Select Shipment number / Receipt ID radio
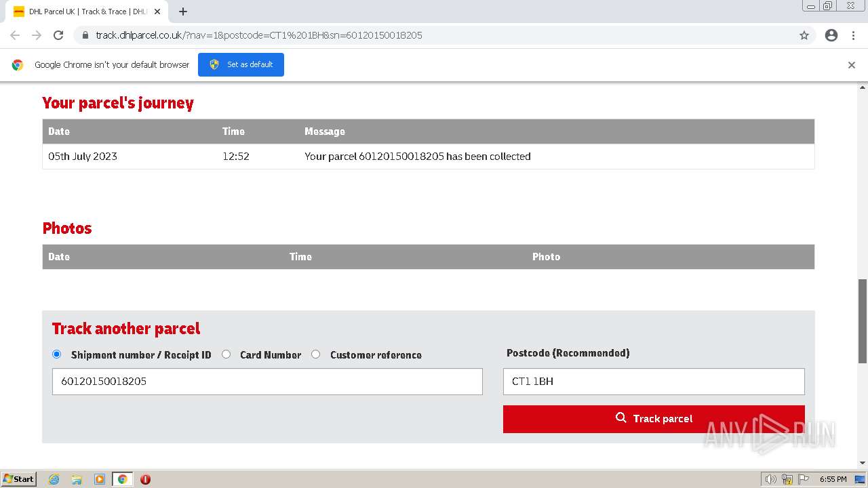 (56, 354)
